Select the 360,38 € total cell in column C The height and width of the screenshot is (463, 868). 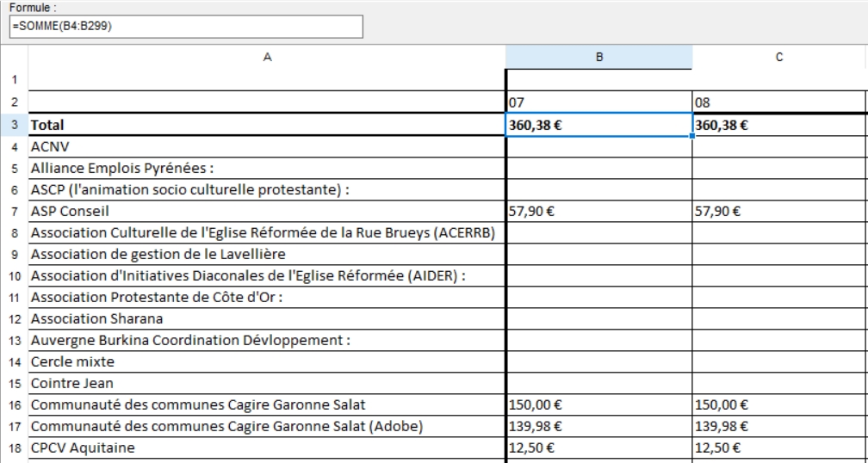778,126
